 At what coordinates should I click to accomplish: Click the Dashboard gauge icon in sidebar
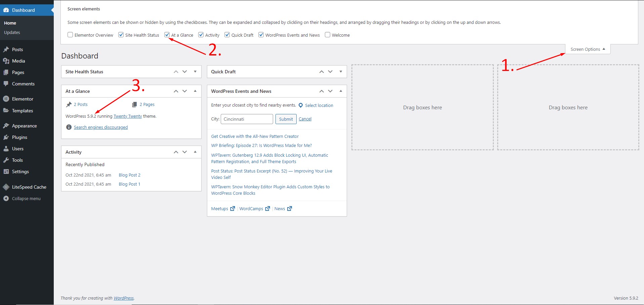(6, 10)
